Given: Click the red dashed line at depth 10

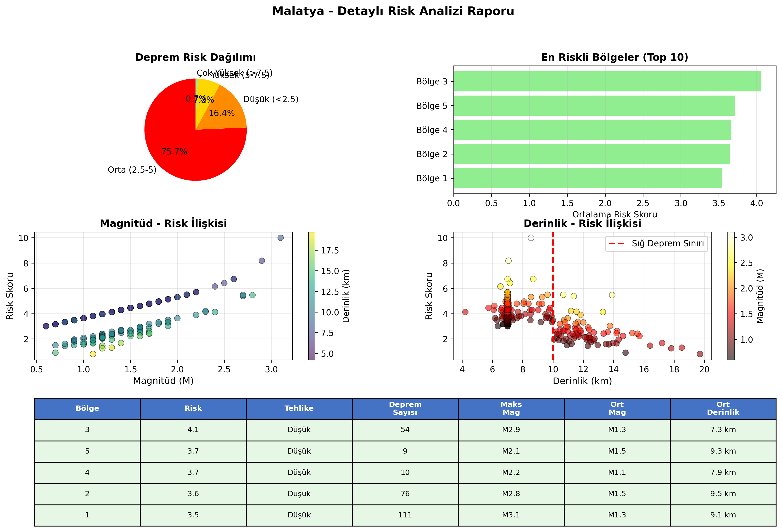Looking at the screenshot, I should pos(553,296).
